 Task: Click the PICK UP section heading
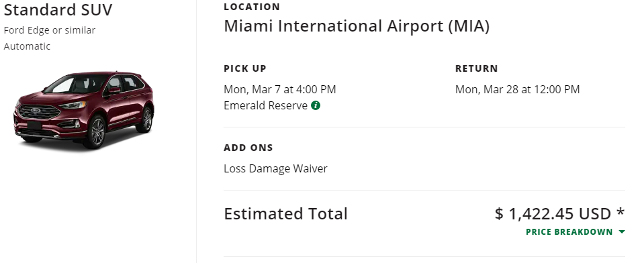coord(245,68)
